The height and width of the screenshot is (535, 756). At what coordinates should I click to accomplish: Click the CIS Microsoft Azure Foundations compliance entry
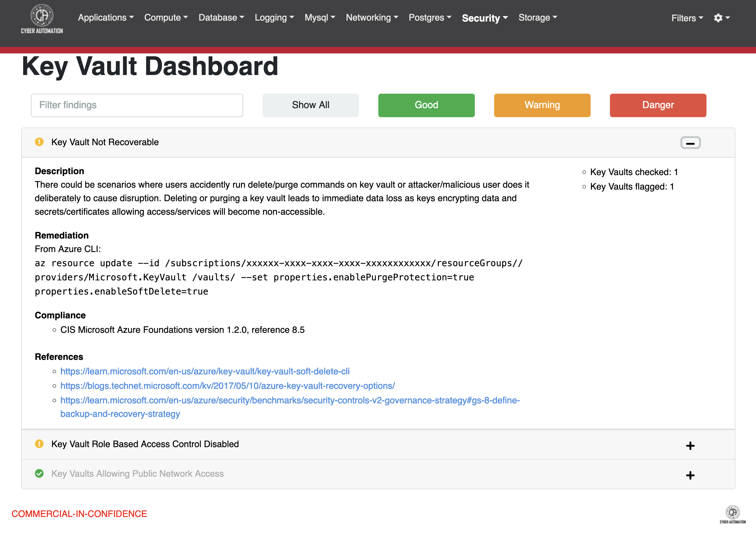click(x=182, y=330)
